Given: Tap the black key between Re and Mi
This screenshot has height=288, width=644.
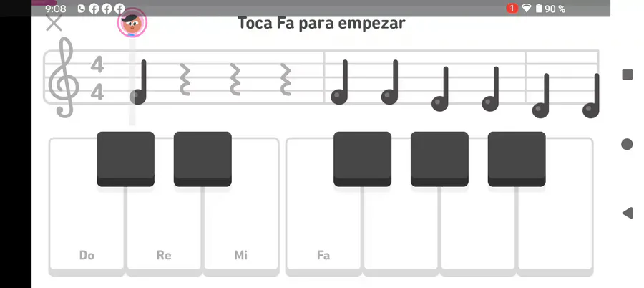Looking at the screenshot, I should (x=203, y=159).
